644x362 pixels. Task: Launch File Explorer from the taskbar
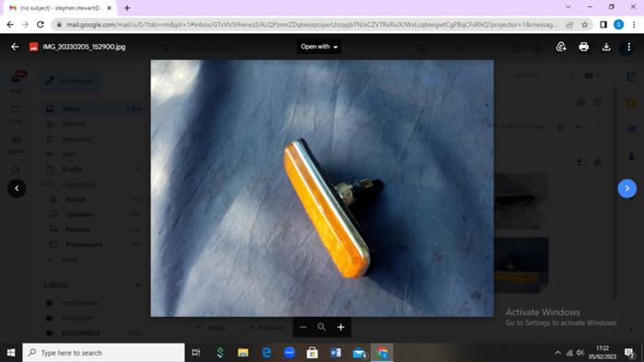243,353
